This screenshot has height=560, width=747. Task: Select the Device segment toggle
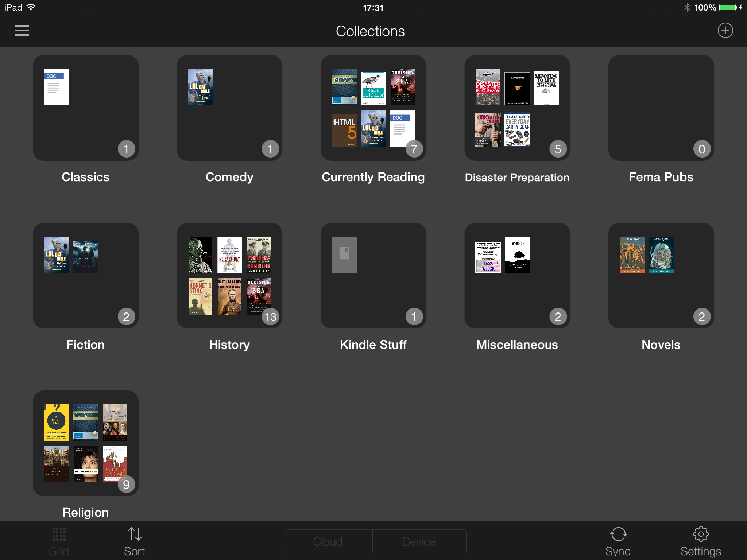point(419,541)
